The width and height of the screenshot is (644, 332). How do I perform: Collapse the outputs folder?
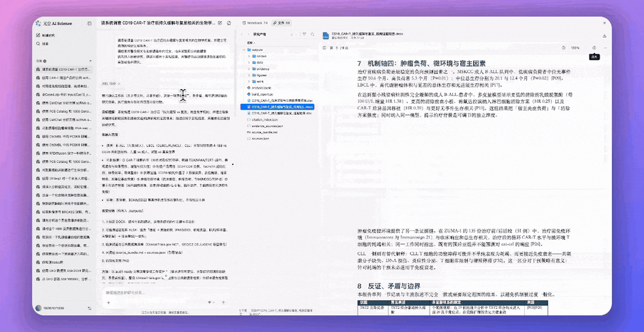pyautogui.click(x=243, y=50)
